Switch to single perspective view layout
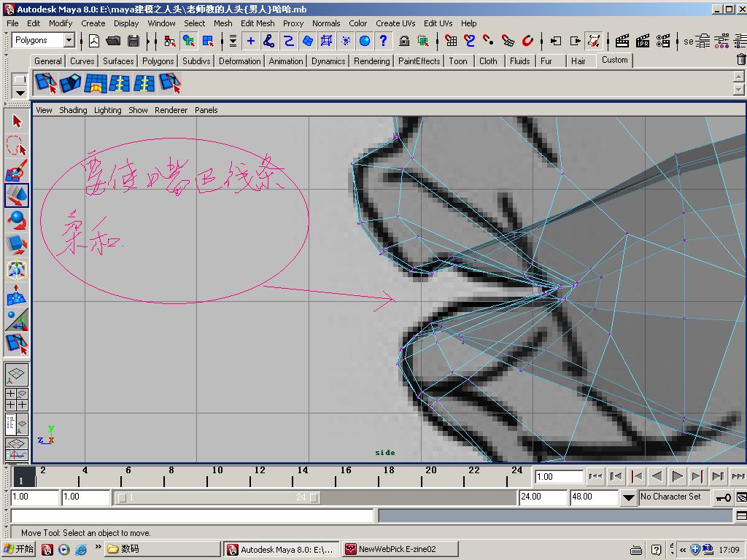Image resolution: width=747 pixels, height=560 pixels. coord(17,375)
